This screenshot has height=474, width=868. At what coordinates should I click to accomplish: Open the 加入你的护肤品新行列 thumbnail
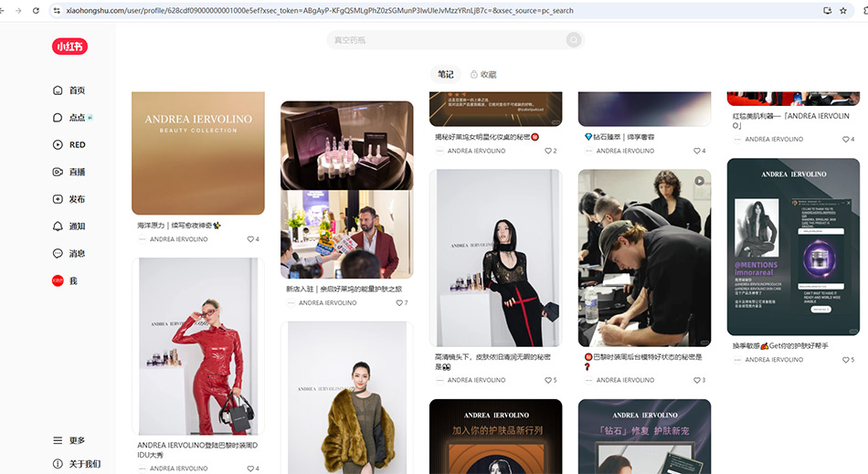point(496,437)
